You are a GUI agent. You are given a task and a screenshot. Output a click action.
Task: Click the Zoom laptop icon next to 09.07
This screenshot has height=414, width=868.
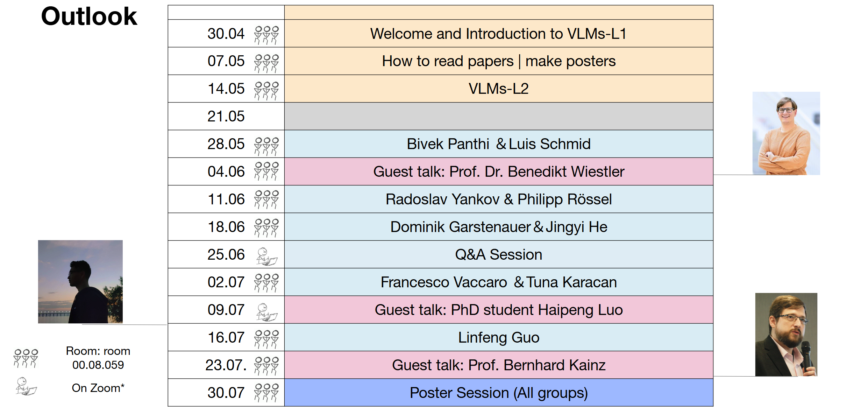(x=266, y=312)
